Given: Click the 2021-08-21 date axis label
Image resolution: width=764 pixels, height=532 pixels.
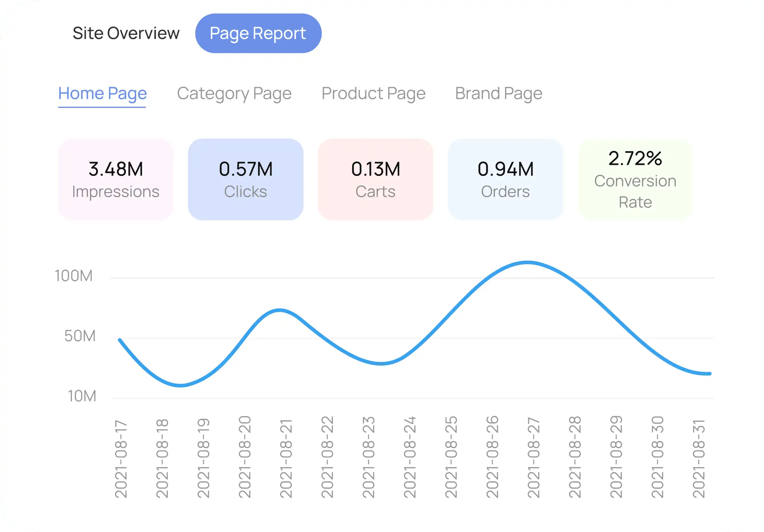Looking at the screenshot, I should (x=286, y=459).
